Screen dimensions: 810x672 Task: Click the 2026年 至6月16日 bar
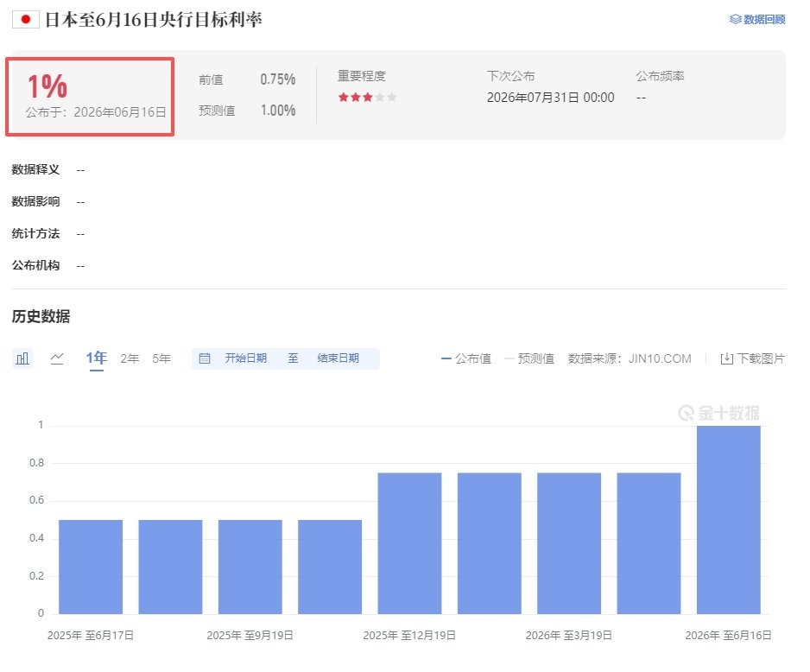728,520
